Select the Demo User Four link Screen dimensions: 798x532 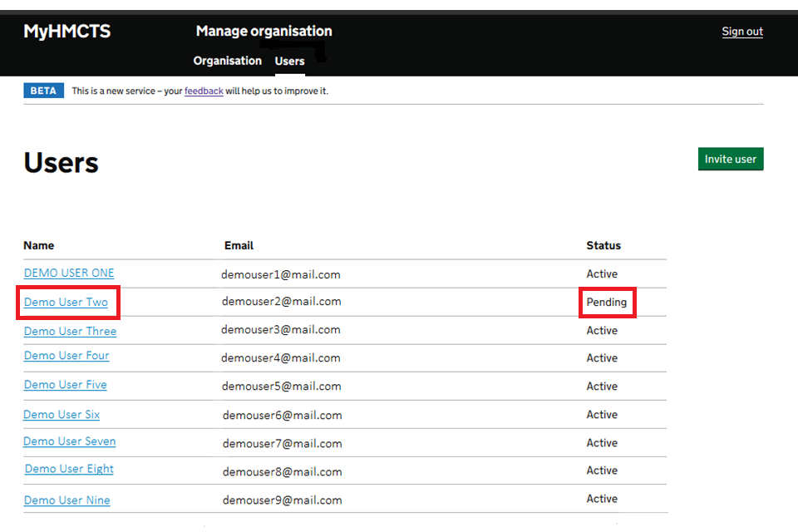click(x=66, y=356)
